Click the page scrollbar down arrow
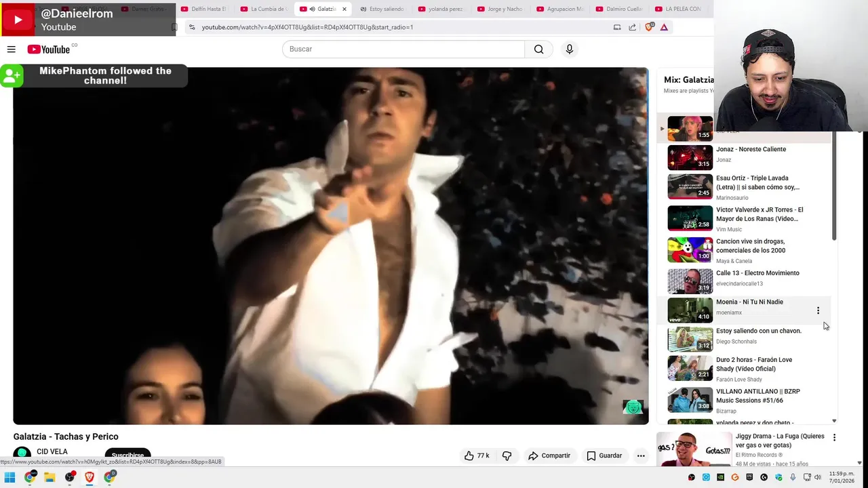The height and width of the screenshot is (488, 868). [860, 463]
